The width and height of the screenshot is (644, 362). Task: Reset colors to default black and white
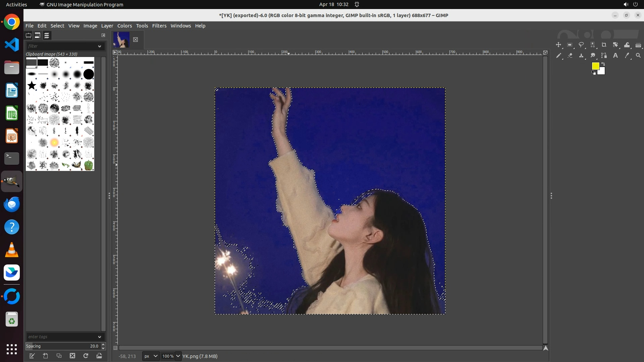(594, 73)
